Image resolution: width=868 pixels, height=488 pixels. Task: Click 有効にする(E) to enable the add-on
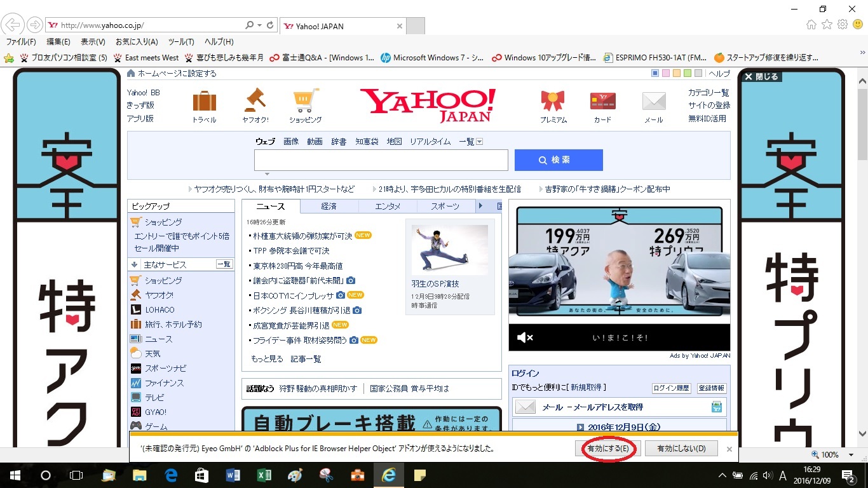click(x=608, y=449)
